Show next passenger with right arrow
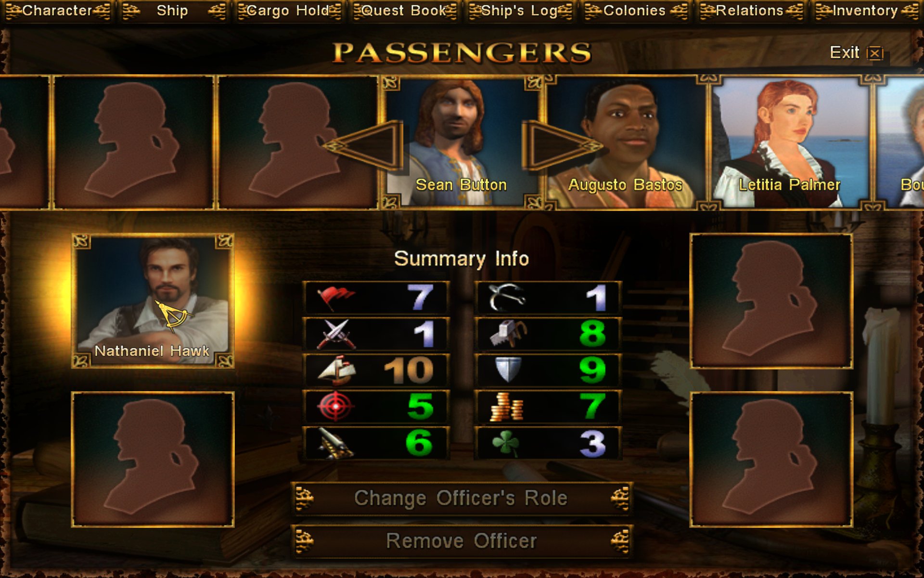The width and height of the screenshot is (924, 578). click(x=562, y=145)
